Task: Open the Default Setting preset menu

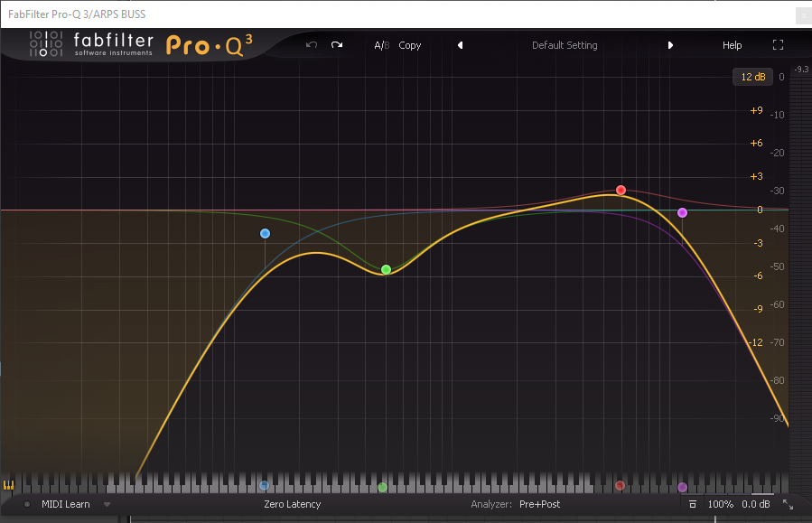Action: coord(565,45)
